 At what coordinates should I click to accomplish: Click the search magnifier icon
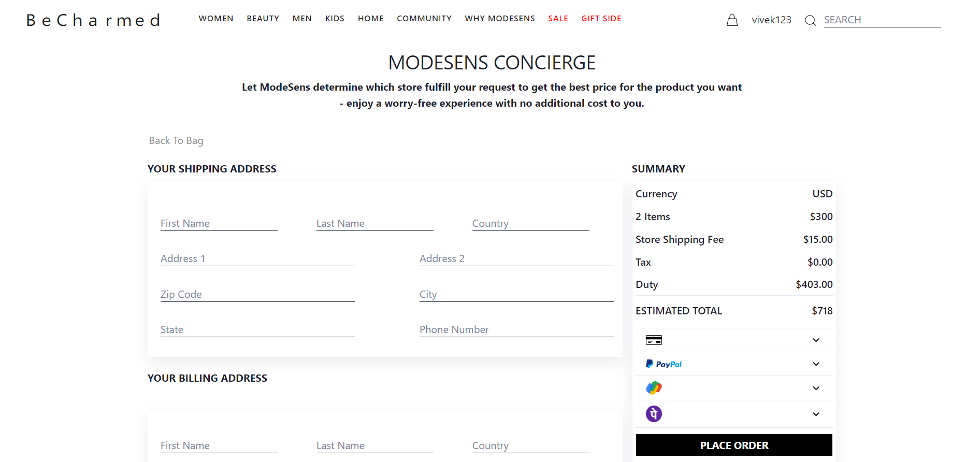(x=810, y=21)
